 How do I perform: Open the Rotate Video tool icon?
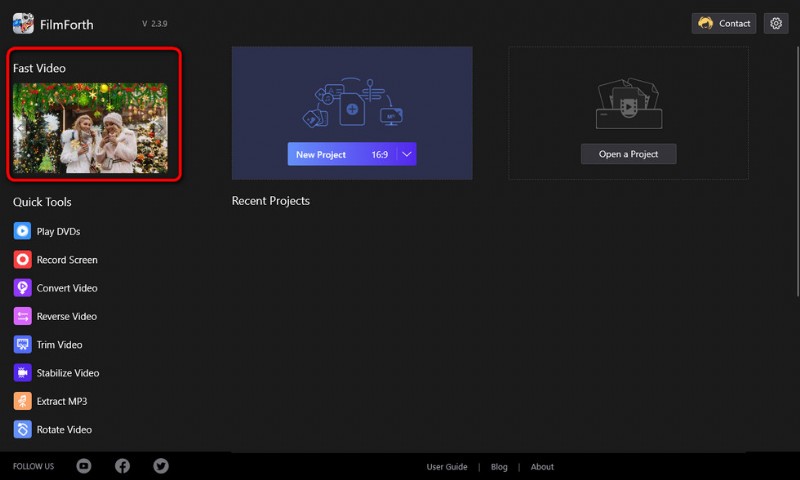22,429
